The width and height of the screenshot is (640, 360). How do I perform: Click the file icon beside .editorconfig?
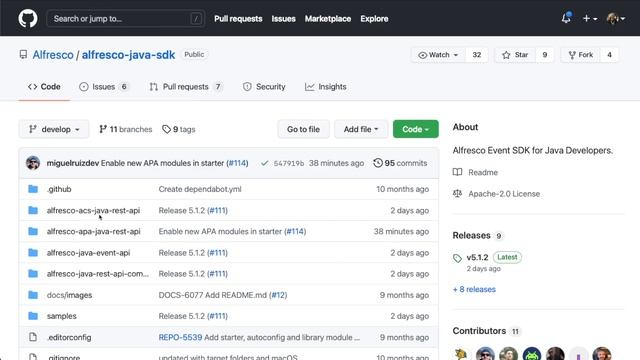point(33,337)
